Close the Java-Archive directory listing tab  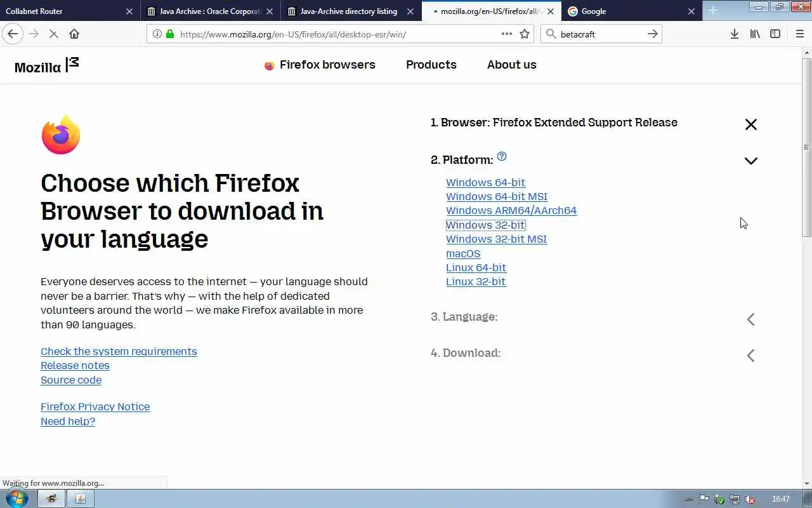click(x=410, y=11)
